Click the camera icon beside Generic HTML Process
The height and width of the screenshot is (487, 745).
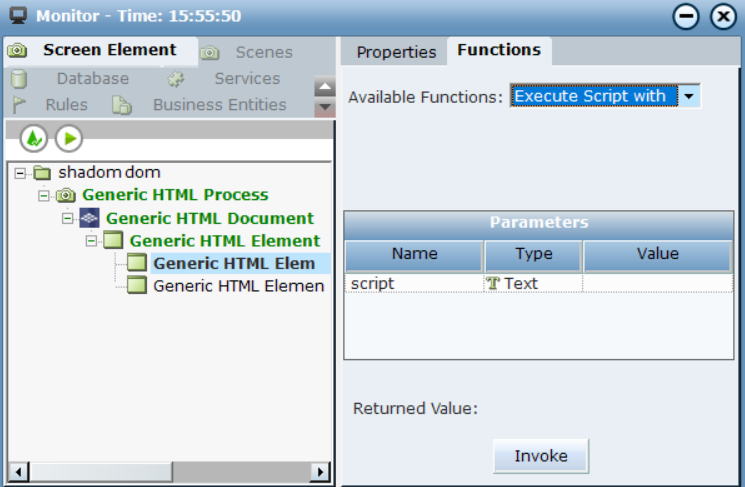66,195
